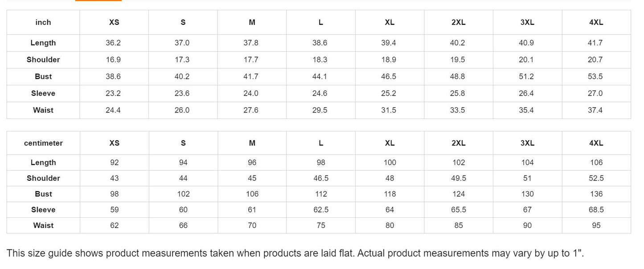Screen dimensions: 644x269
Task: Click Shoulder row label in centimeter table
Action: click(x=43, y=178)
